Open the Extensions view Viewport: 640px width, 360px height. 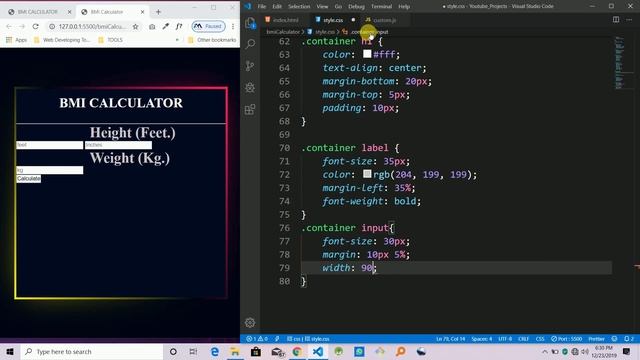click(250, 109)
